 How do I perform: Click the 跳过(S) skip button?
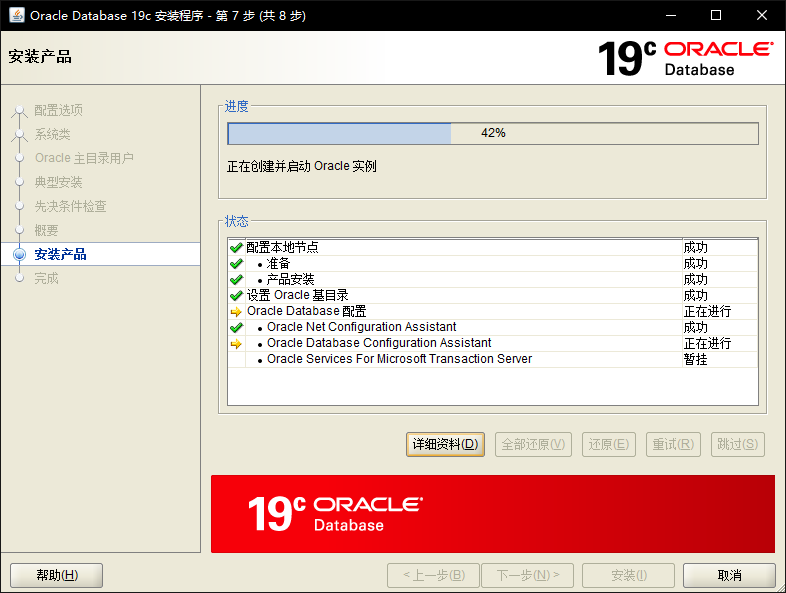(737, 444)
